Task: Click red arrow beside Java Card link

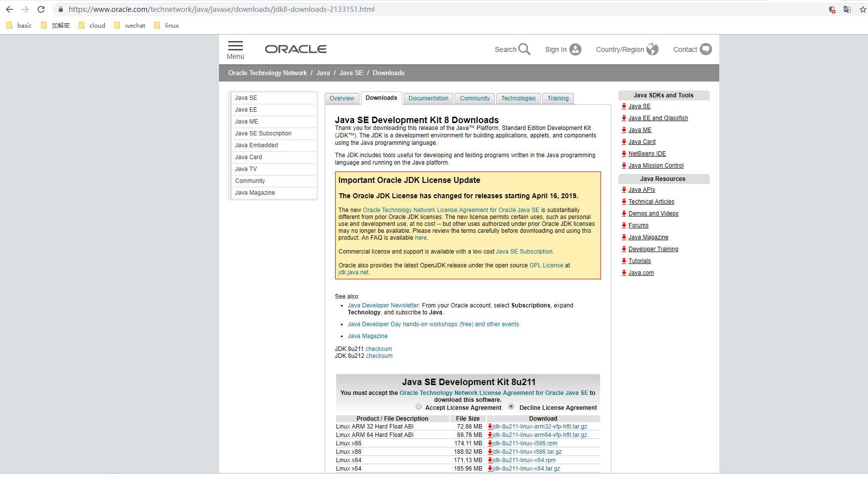Action: tap(624, 142)
